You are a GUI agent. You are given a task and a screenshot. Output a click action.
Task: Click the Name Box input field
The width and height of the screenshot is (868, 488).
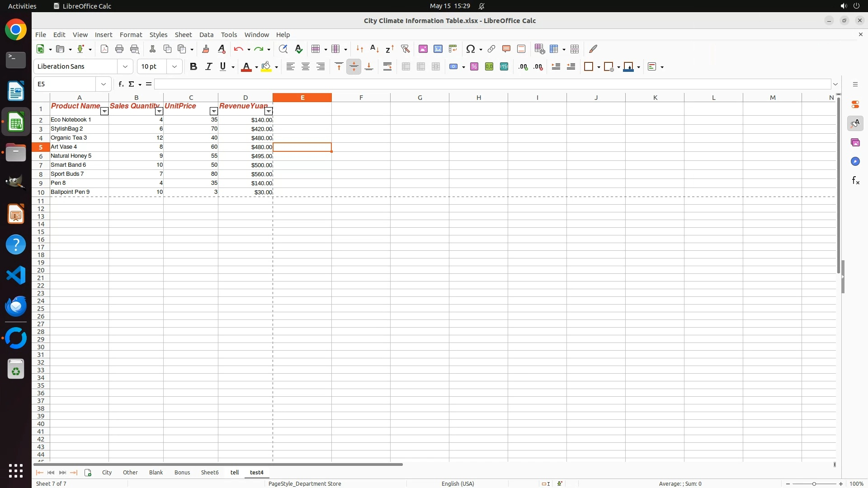[x=65, y=84]
